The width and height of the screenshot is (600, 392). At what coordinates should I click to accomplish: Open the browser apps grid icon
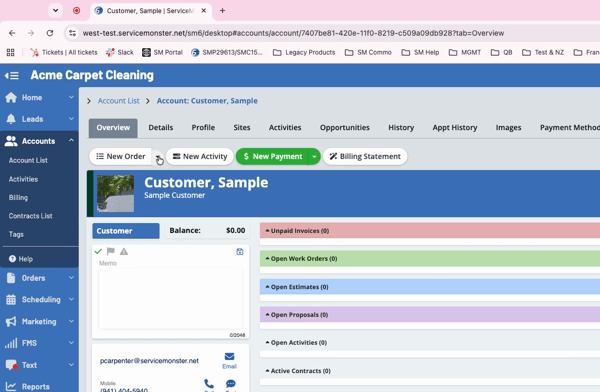tap(10, 52)
